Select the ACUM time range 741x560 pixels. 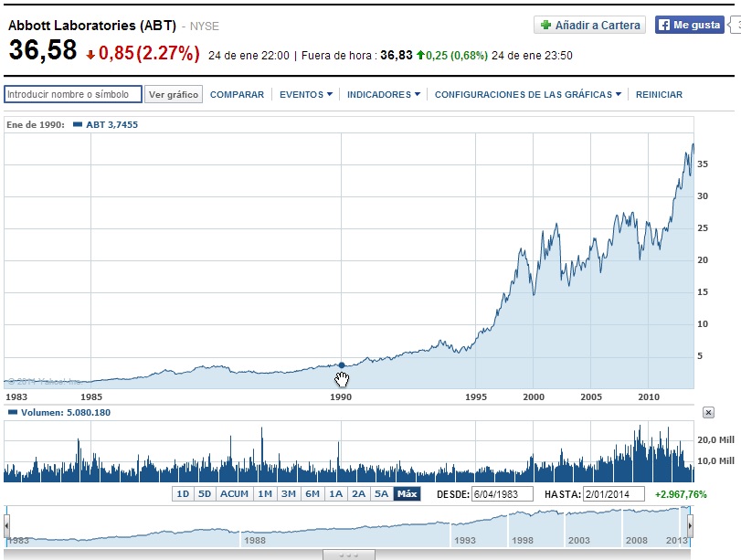pos(234,494)
